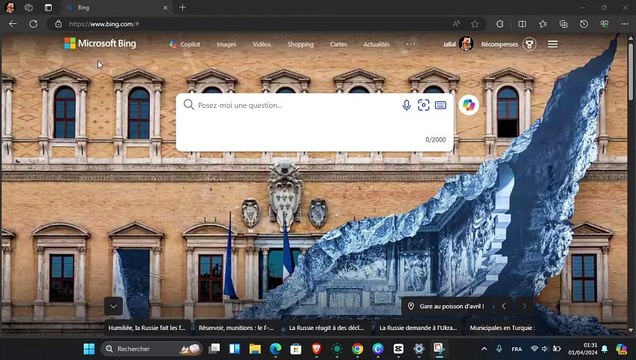Image resolution: width=636 pixels, height=360 pixels.
Task: Open image info Gare au poisson d'avril
Action: (x=446, y=306)
